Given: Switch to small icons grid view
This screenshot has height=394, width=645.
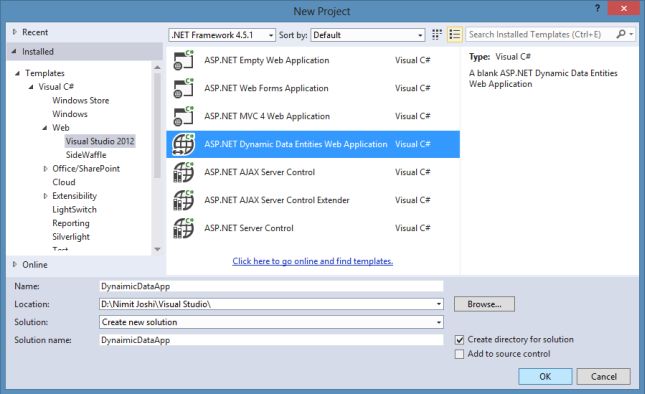Looking at the screenshot, I should pos(437,35).
